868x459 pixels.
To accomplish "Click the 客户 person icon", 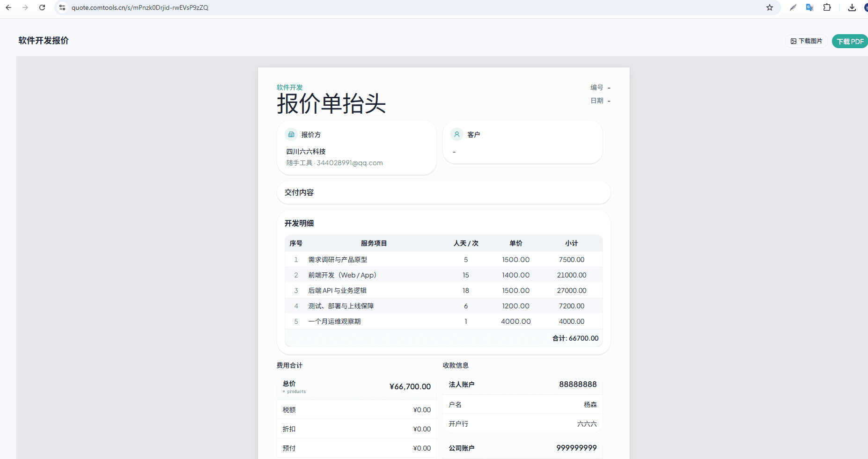I will click(x=457, y=134).
